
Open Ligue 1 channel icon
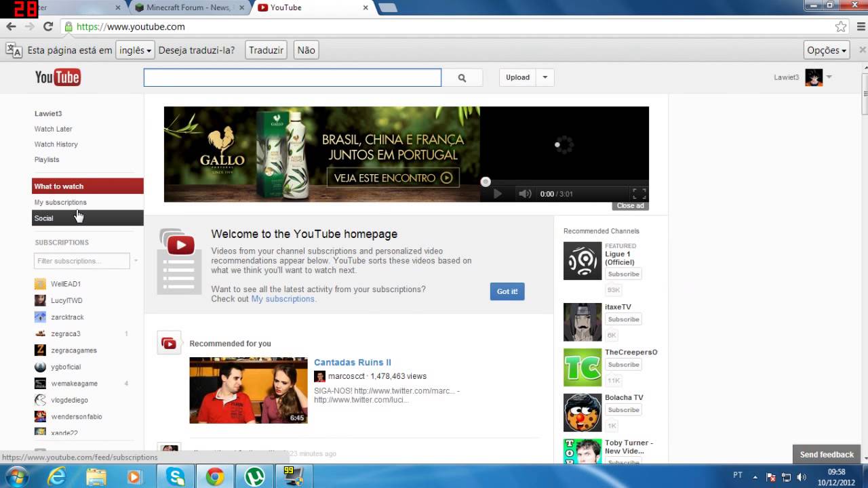583,261
